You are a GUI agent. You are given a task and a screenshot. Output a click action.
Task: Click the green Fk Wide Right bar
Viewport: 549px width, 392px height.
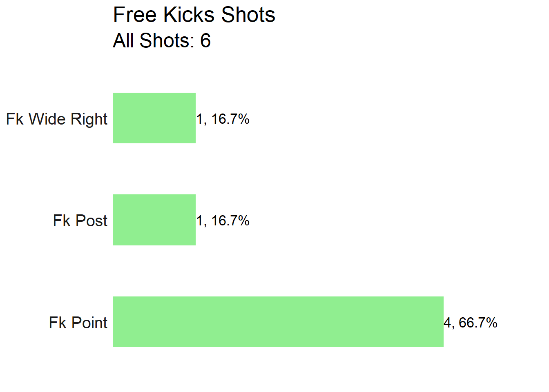(x=154, y=118)
